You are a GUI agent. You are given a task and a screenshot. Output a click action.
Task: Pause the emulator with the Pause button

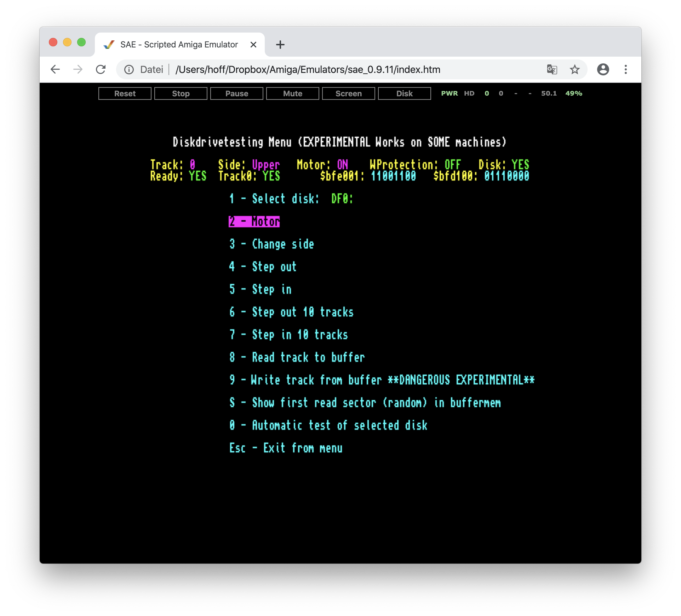pyautogui.click(x=237, y=93)
